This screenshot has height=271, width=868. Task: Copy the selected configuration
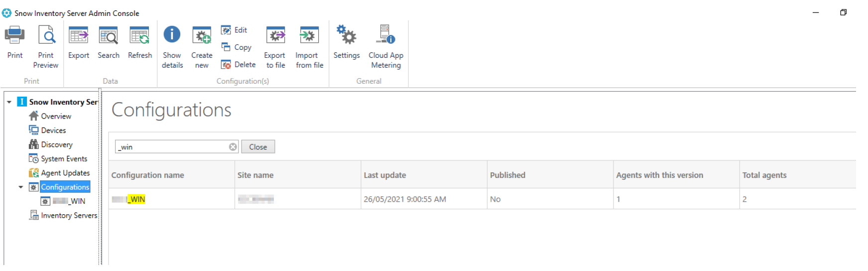pyautogui.click(x=236, y=47)
